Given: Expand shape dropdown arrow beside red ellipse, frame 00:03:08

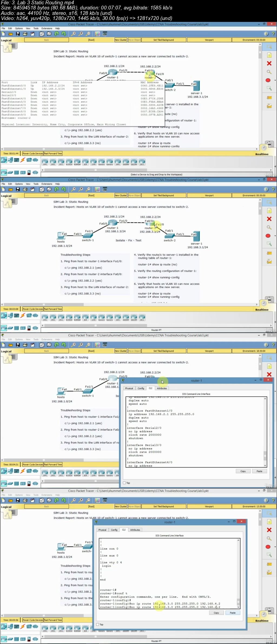Looking at the screenshot, I should (x=275, y=236).
